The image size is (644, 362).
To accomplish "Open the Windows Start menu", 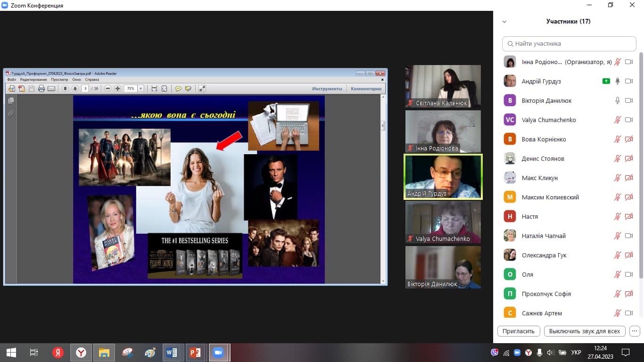I will click(x=11, y=353).
